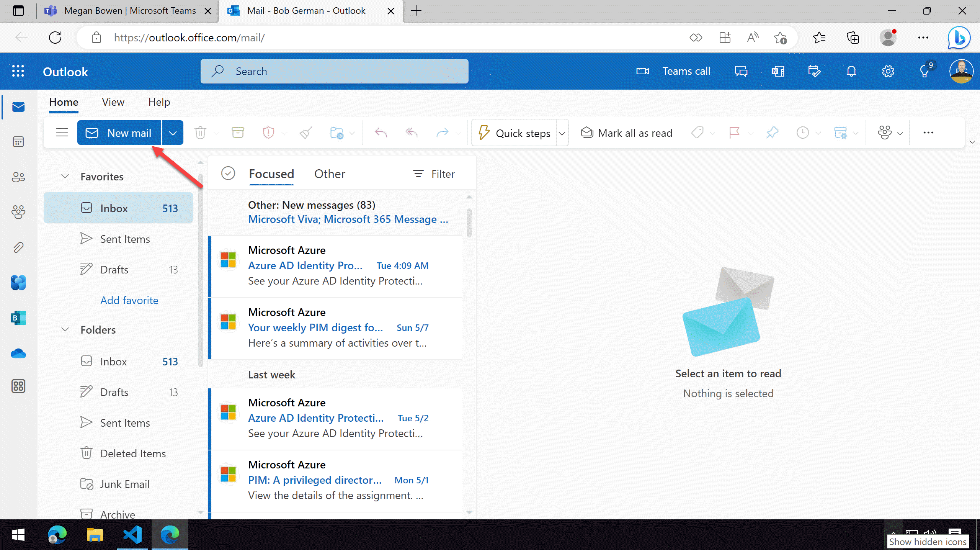Open the message list Filter button
Screen dimensions: 980x550
pyautogui.click(x=434, y=174)
